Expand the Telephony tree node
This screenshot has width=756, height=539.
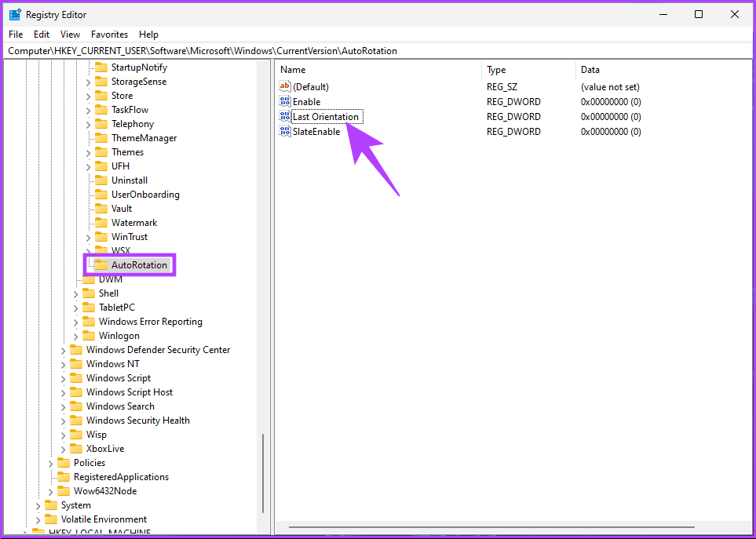pos(88,125)
